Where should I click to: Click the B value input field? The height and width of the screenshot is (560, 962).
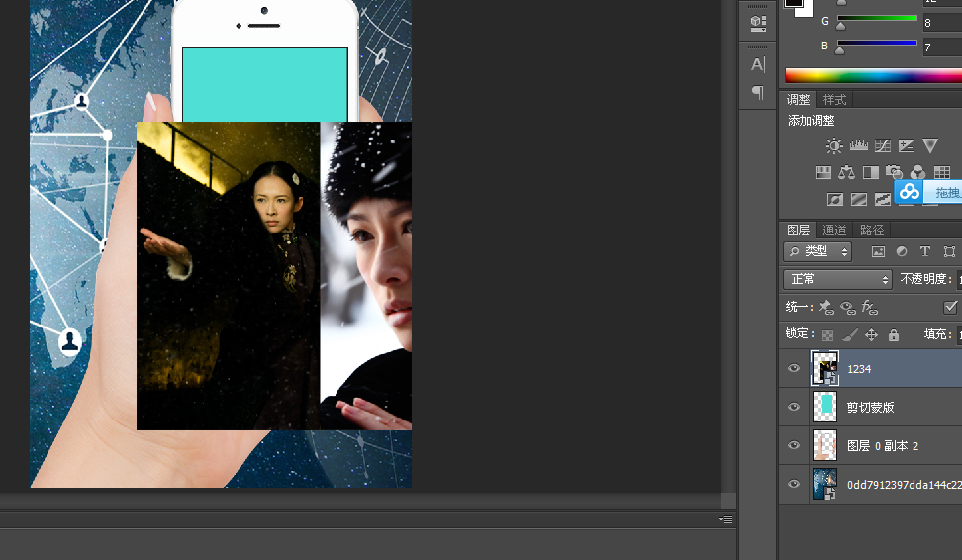[942, 47]
